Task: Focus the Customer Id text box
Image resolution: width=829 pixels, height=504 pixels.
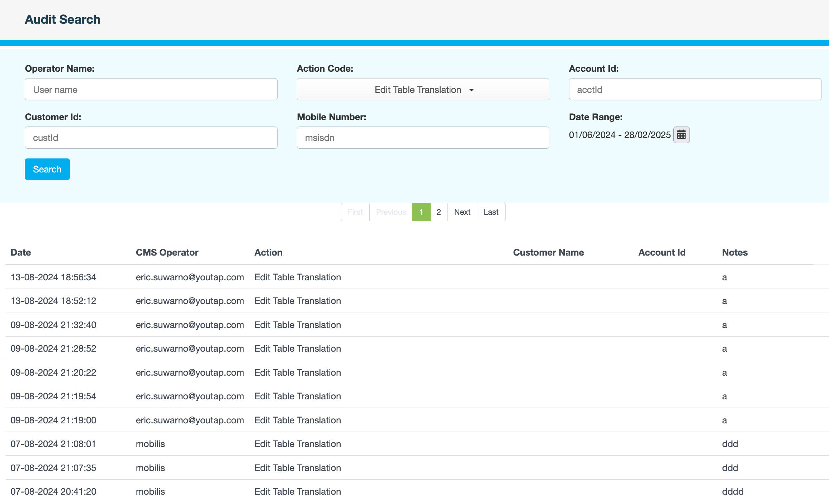Action: pos(151,138)
